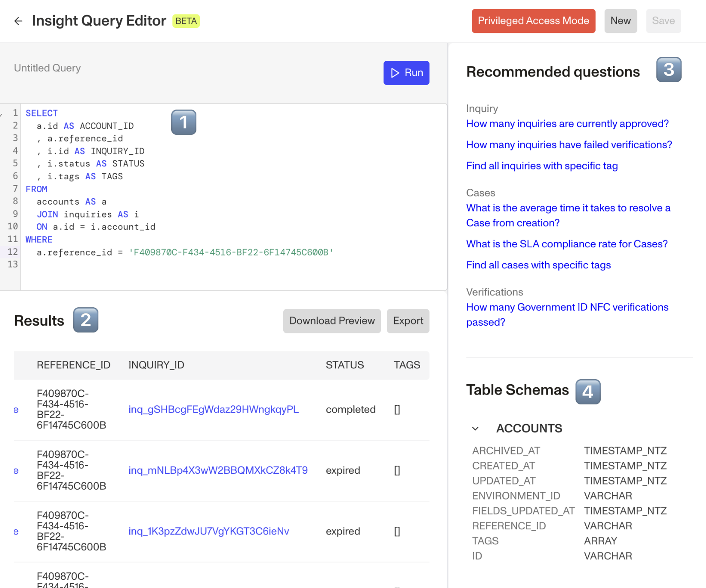Open 'Find all cases with specific tags'
The width and height of the screenshot is (706, 588).
pyautogui.click(x=539, y=265)
